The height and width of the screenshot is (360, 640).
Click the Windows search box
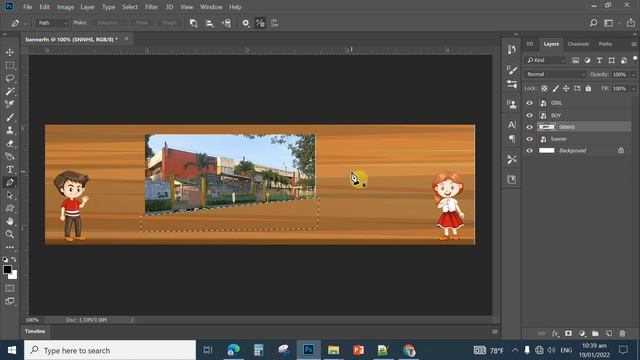[110, 350]
